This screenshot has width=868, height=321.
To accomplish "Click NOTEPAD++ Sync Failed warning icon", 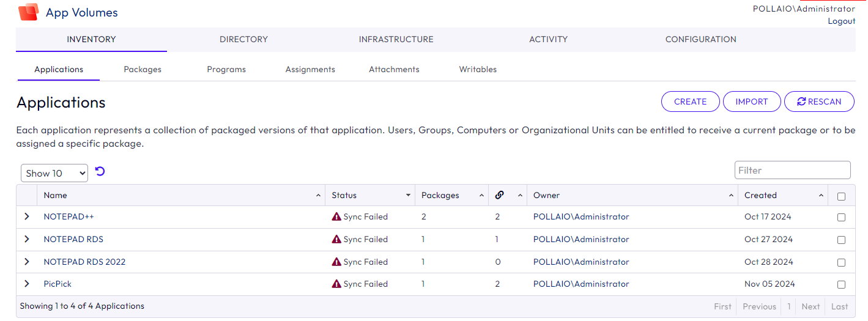I will (x=336, y=216).
